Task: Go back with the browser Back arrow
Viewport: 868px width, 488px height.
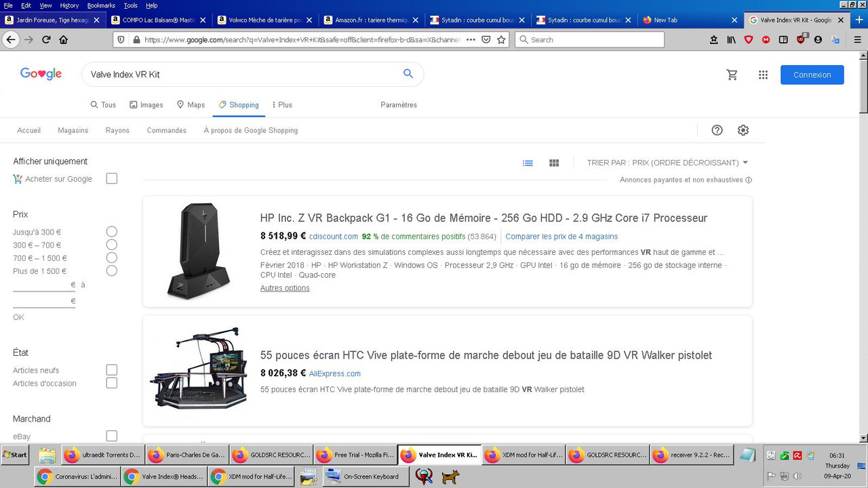Action: coord(10,39)
